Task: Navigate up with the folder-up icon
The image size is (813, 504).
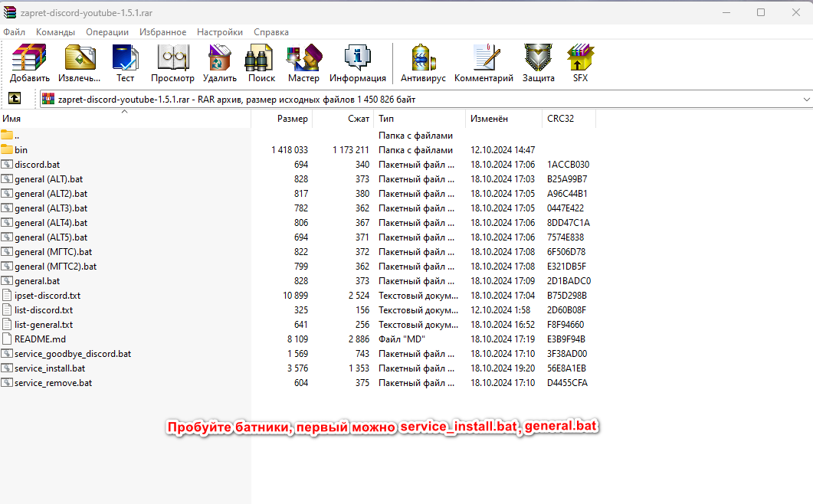Action: (16, 99)
